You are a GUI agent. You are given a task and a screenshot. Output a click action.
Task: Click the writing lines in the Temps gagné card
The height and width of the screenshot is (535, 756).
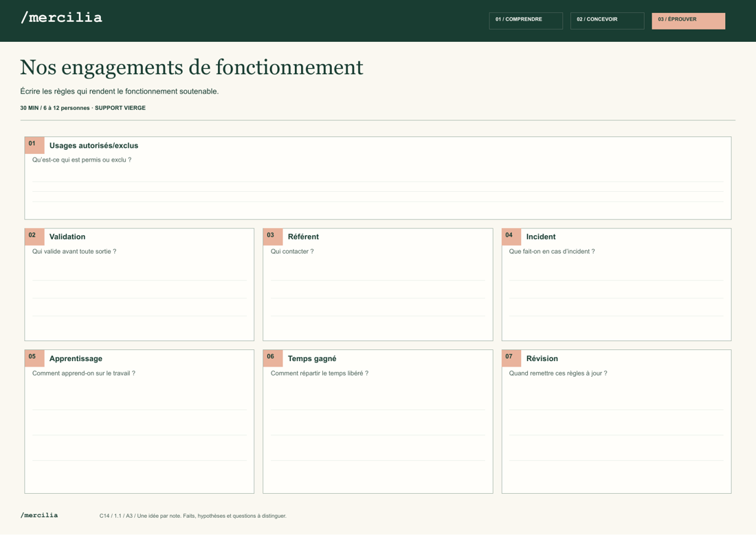click(x=377, y=435)
